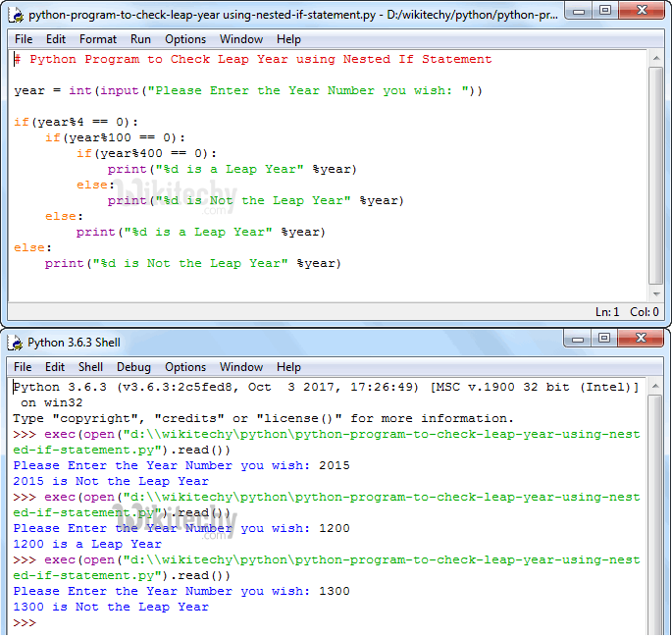Close the leap year editor window
The image size is (672, 638).
tap(642, 12)
